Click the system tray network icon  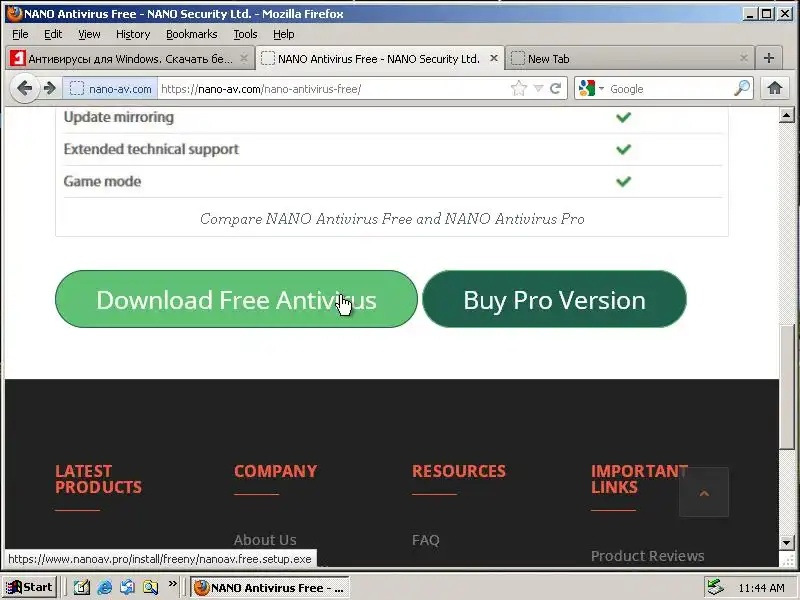715,587
